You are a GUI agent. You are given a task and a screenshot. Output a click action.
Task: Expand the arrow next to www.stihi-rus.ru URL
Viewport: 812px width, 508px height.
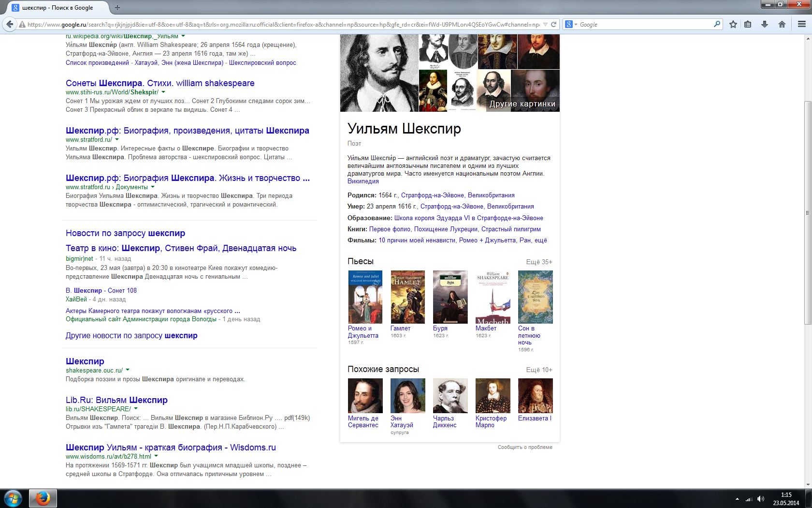click(163, 92)
